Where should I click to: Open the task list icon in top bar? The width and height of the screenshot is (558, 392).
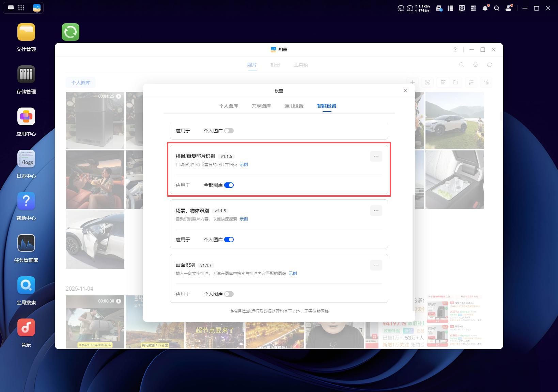click(x=474, y=8)
